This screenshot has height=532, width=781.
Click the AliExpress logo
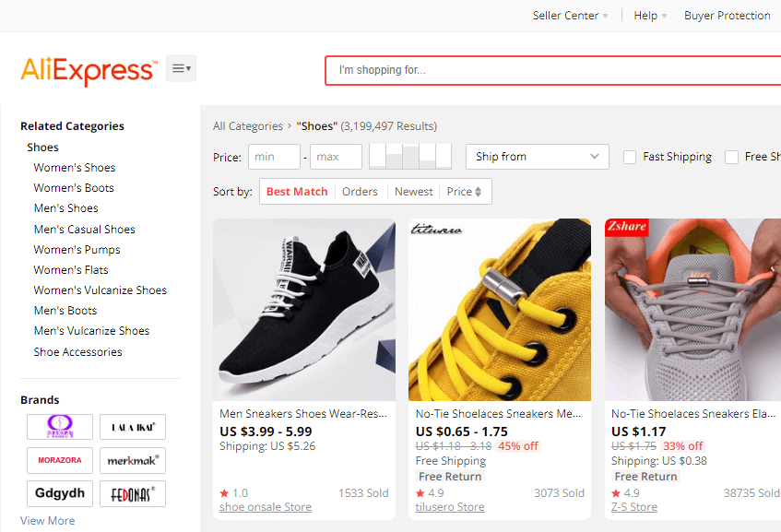[x=89, y=70]
